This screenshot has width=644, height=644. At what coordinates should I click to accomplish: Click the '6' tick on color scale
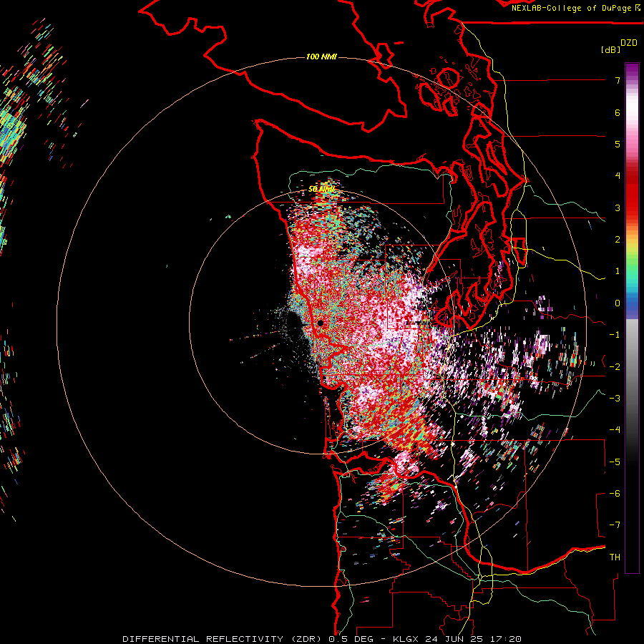(x=618, y=112)
